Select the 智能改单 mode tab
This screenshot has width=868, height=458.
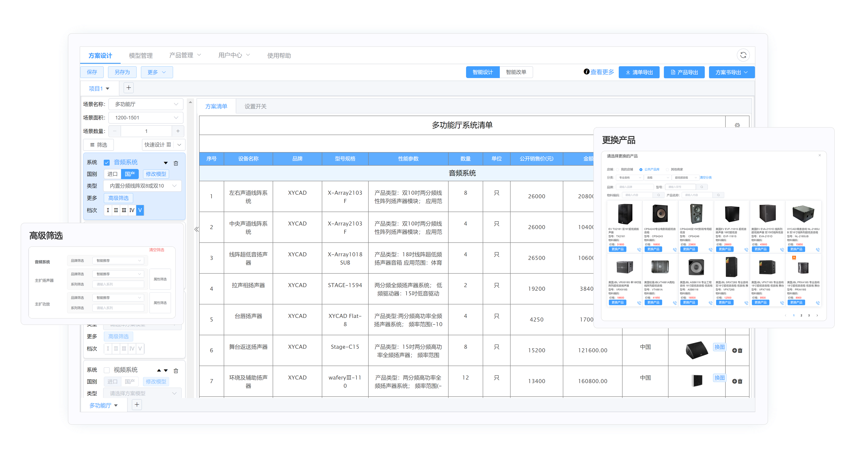[x=516, y=72]
